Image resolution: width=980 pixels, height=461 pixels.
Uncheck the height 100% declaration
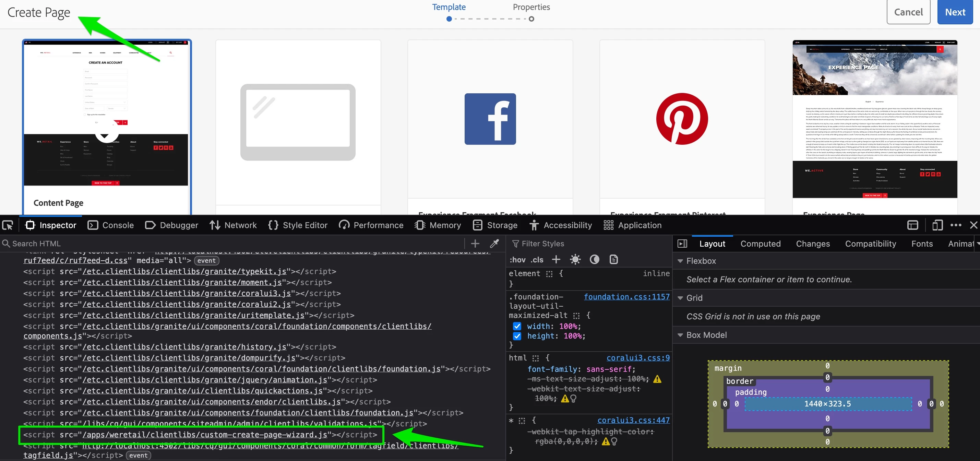click(517, 336)
